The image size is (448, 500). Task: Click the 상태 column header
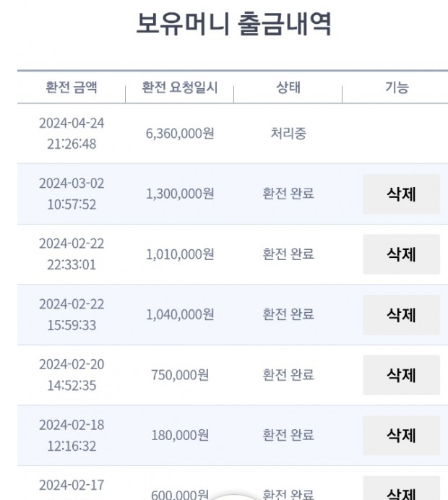click(288, 88)
